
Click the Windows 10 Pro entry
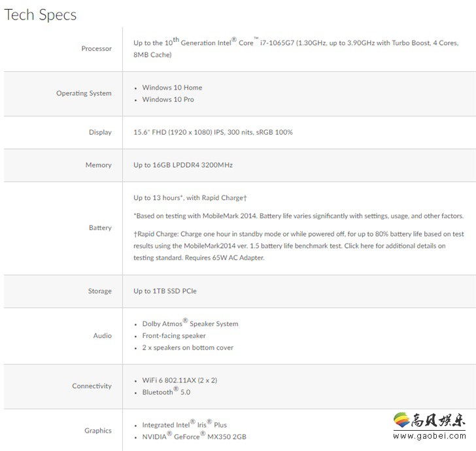pyautogui.click(x=168, y=99)
